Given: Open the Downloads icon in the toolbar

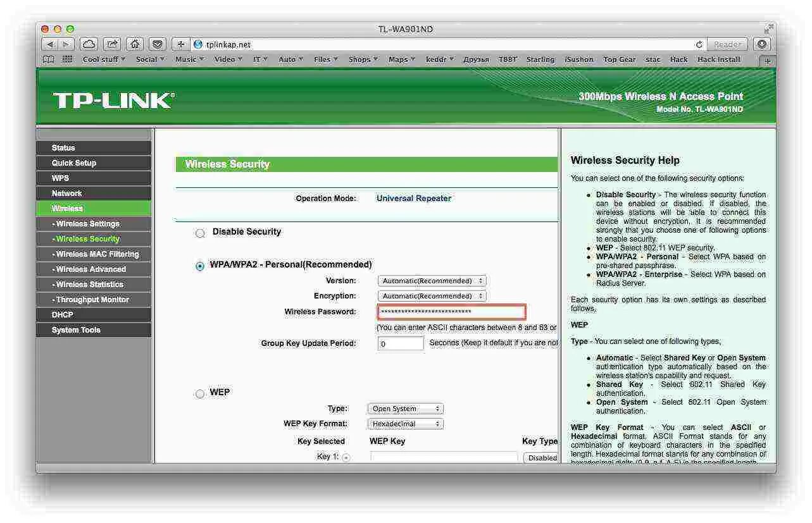Looking at the screenshot, I should (x=762, y=44).
